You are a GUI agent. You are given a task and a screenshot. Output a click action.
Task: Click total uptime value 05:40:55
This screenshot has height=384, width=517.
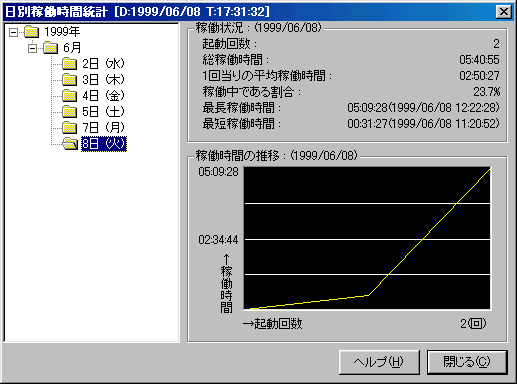[479, 60]
